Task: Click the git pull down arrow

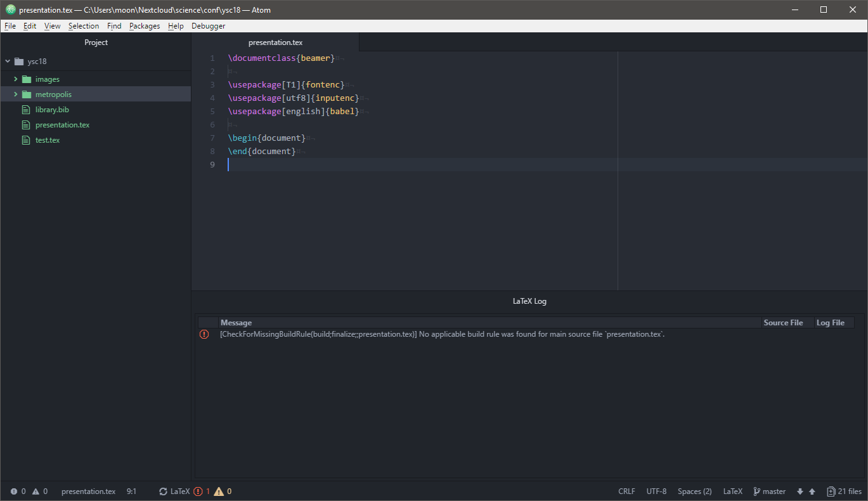Action: pos(800,491)
